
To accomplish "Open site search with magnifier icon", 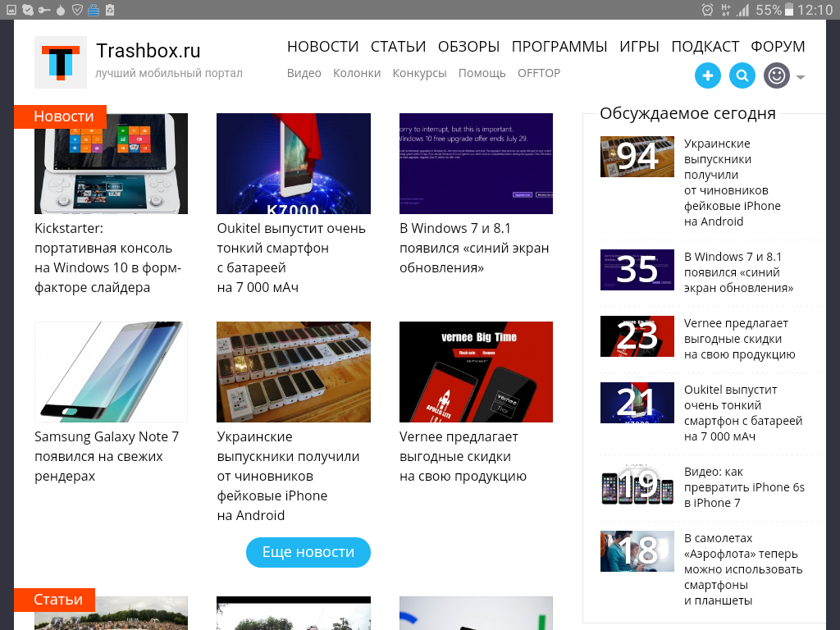I will (742, 75).
